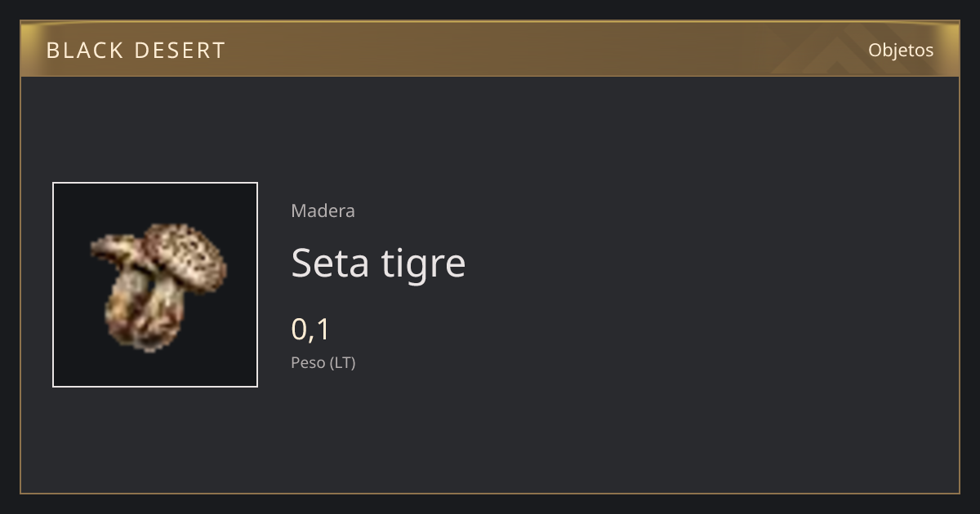
Task: Click the Peso (LT) label
Action: coord(323,362)
